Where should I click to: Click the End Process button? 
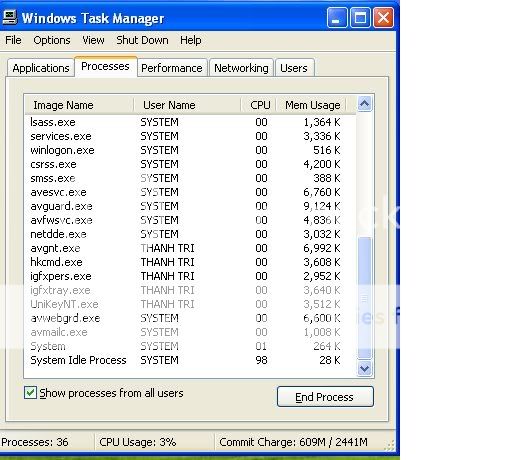point(325,397)
